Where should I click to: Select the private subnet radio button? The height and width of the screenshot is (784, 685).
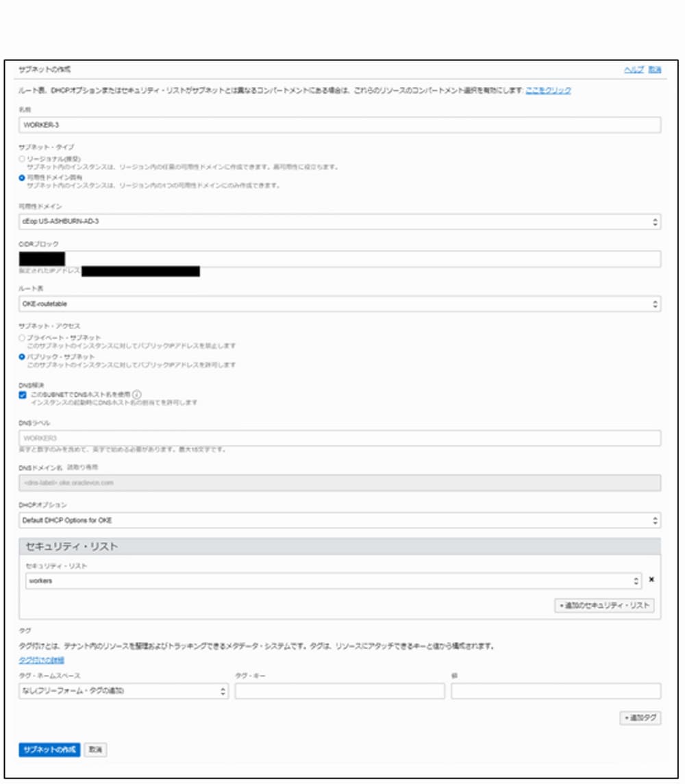pos(22,338)
